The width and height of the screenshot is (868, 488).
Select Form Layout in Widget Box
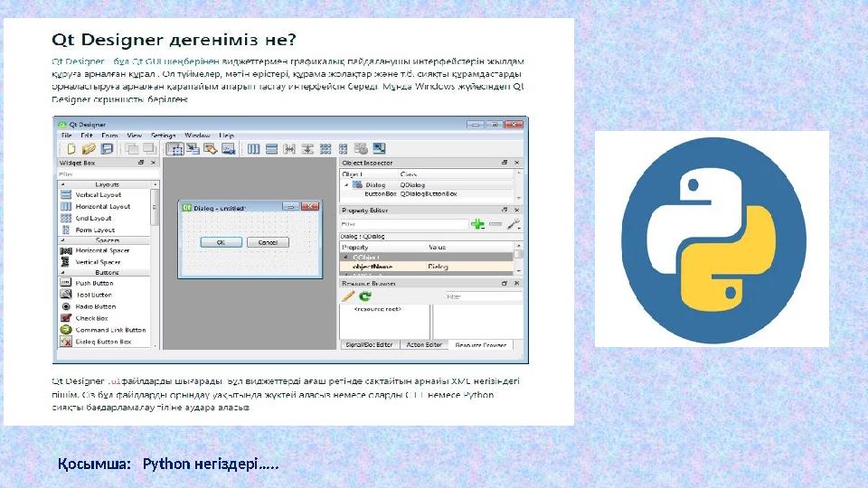[88, 230]
